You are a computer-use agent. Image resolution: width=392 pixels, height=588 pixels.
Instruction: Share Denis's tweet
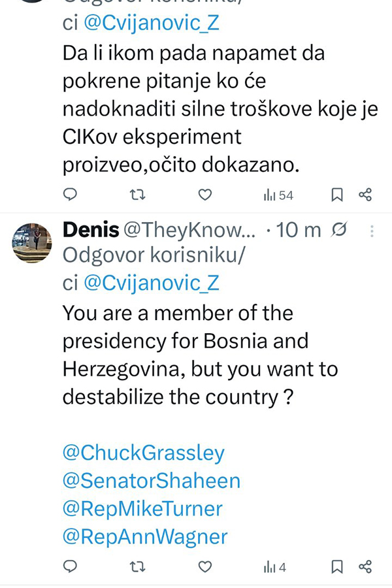point(365,567)
